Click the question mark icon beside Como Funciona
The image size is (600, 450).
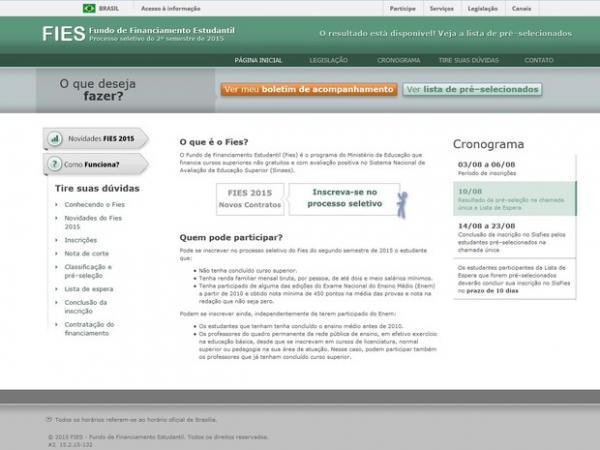[x=54, y=164]
